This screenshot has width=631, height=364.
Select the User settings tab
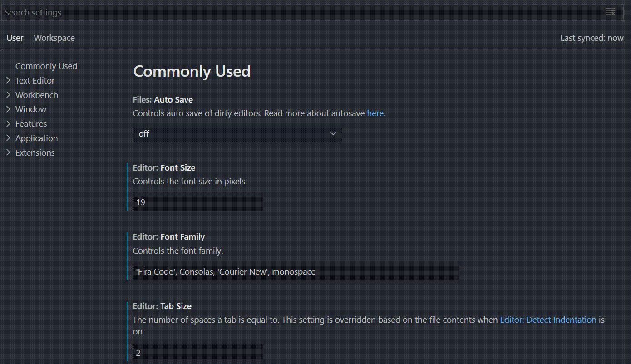coord(15,38)
